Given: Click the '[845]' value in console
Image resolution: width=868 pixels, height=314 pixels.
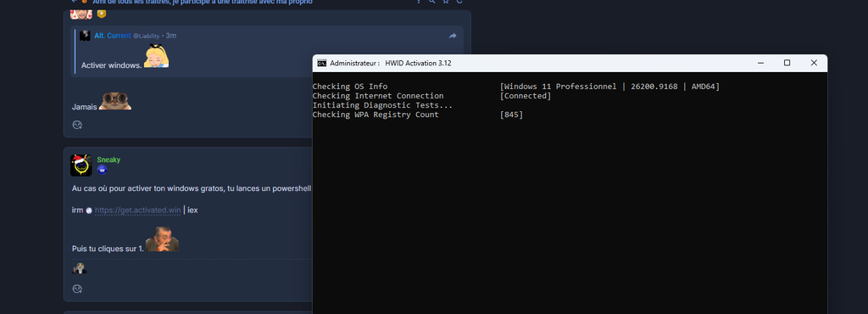Looking at the screenshot, I should (511, 115).
